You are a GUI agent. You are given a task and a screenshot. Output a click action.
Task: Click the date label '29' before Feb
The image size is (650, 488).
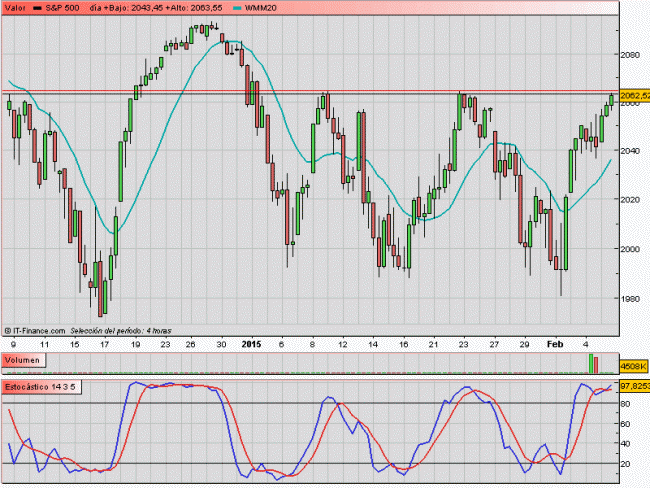point(524,344)
